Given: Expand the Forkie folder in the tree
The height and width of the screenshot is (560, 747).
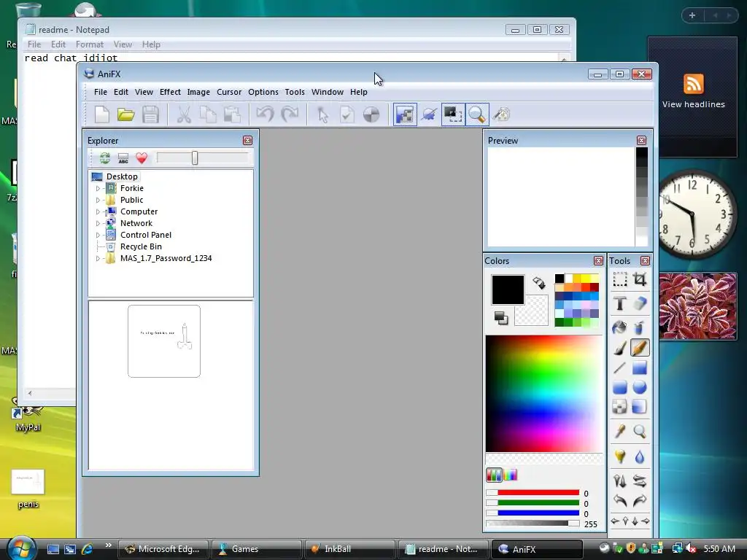Looking at the screenshot, I should [x=98, y=189].
